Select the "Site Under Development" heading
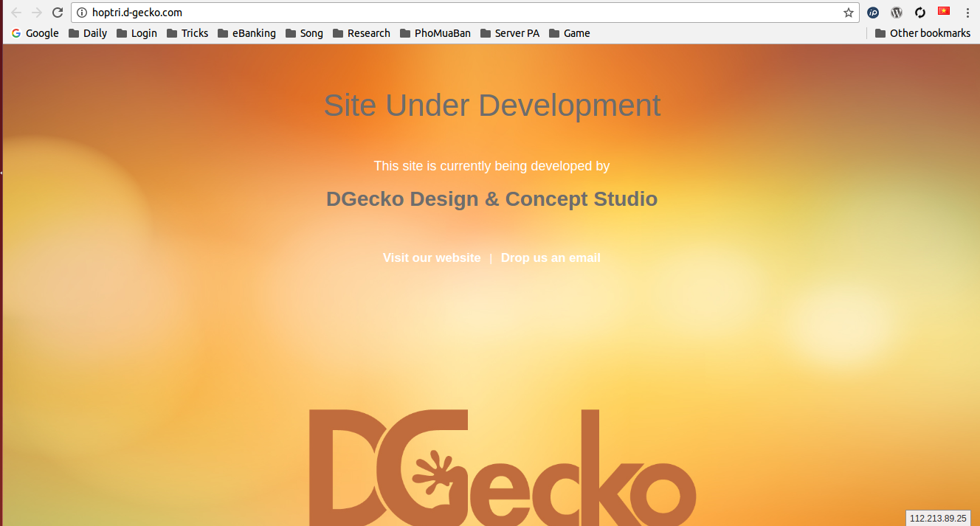 pos(492,105)
